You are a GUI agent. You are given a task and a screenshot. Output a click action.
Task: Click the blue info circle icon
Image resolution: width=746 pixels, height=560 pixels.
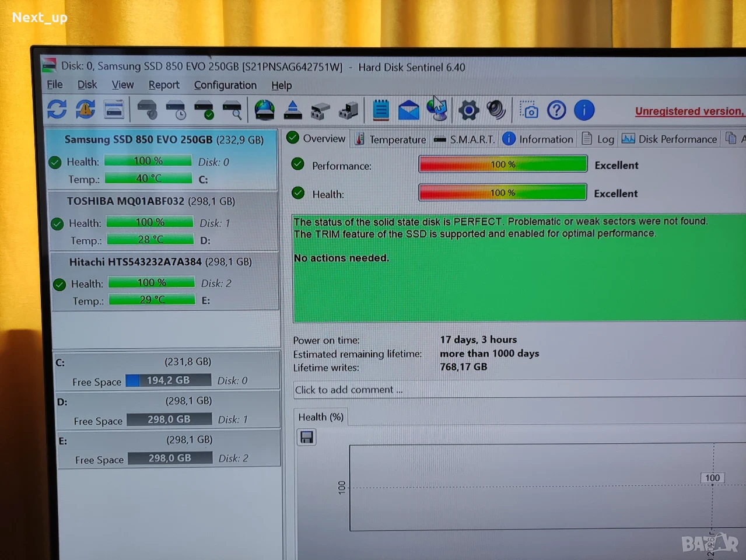584,110
